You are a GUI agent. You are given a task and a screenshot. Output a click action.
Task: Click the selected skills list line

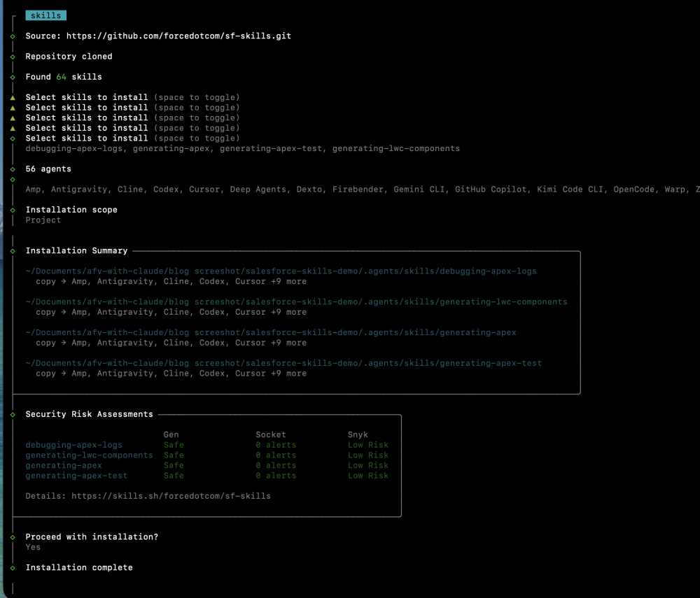tap(242, 148)
